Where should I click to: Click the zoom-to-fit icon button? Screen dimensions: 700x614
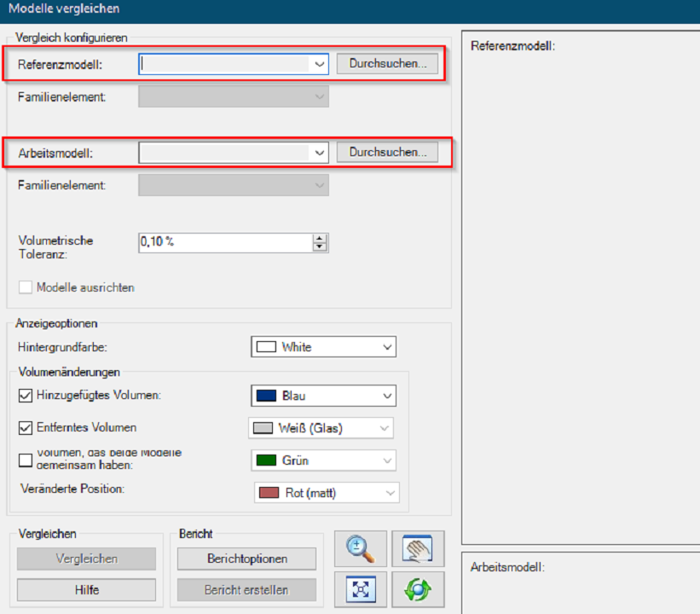coord(361,589)
